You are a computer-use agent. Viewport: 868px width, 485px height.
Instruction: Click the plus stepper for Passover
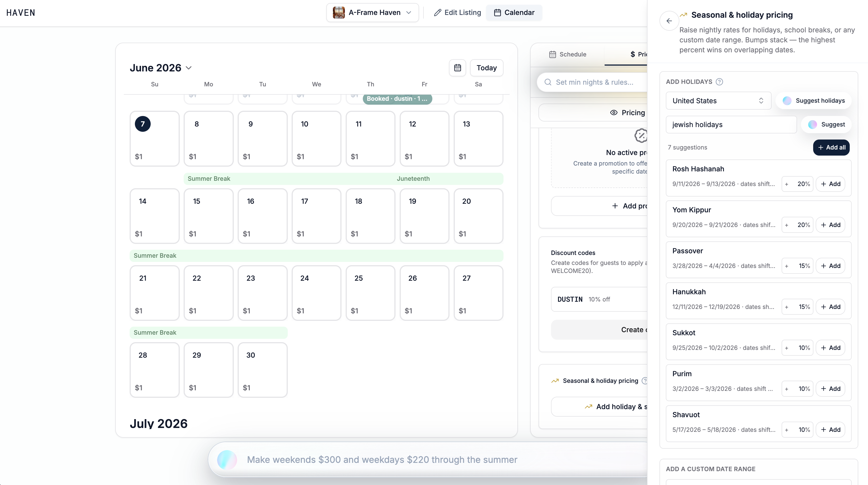787,266
